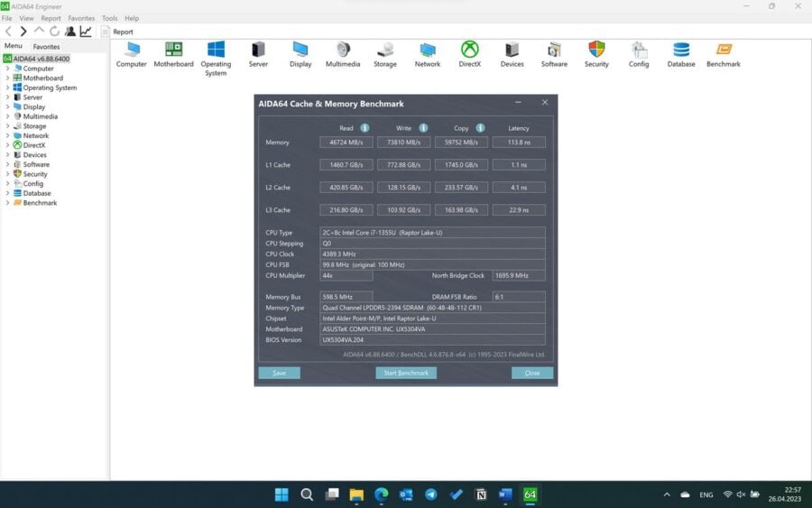Open the Server category icon

[258, 54]
